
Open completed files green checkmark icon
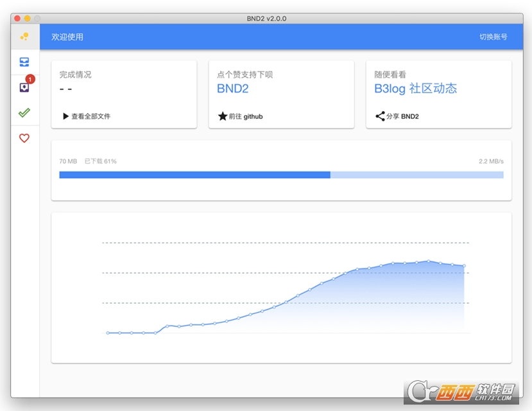click(24, 112)
